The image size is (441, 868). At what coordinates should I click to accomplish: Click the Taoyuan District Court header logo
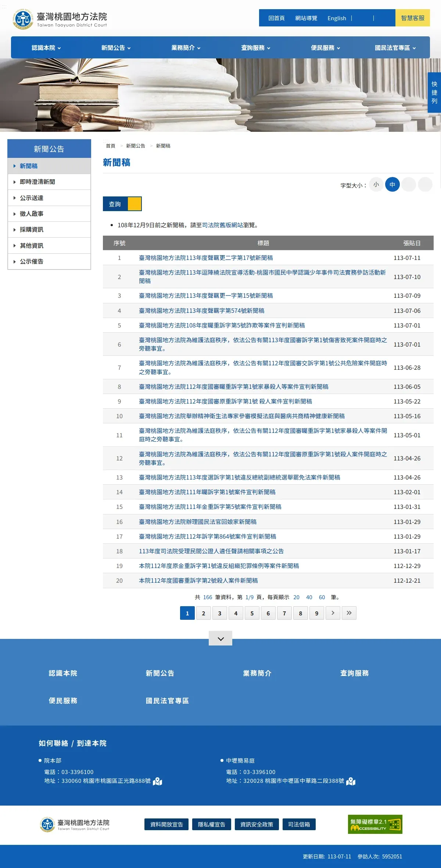point(60,19)
